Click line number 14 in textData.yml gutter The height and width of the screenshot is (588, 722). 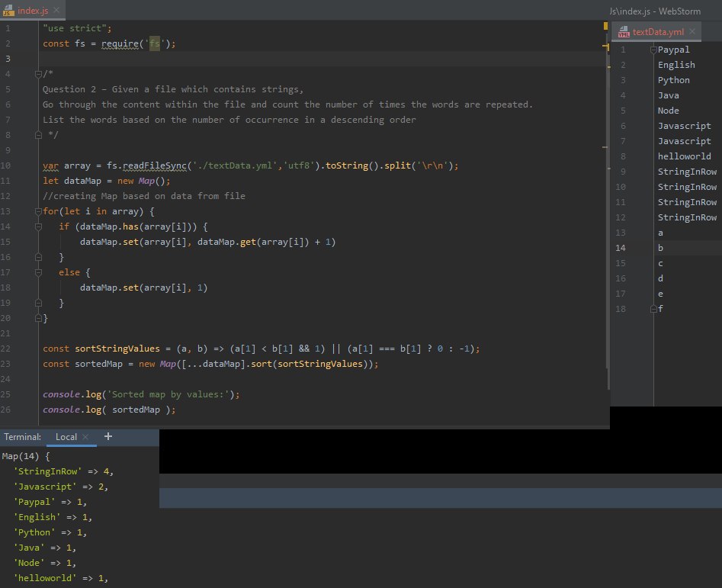621,248
